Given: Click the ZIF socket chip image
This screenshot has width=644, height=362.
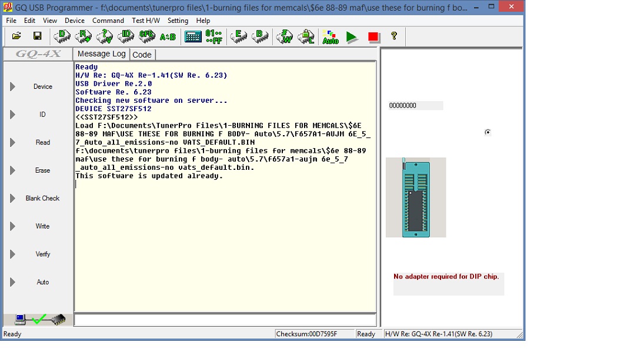Looking at the screenshot, I should pos(416,197).
